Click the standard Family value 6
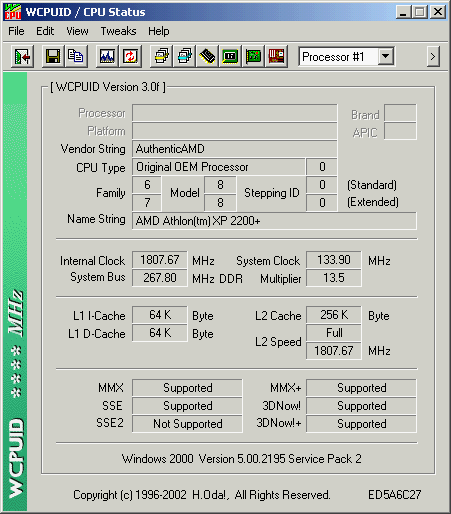The height and width of the screenshot is (514, 451). point(147,185)
